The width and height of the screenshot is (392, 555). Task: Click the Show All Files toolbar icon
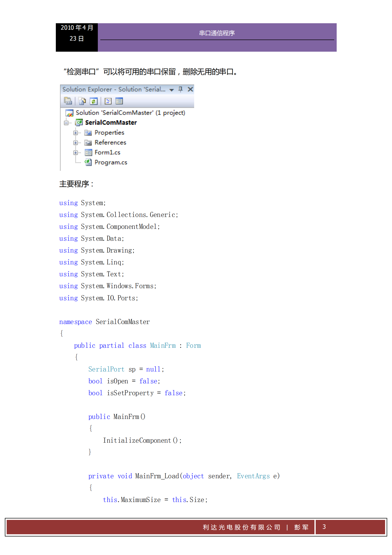[82, 101]
